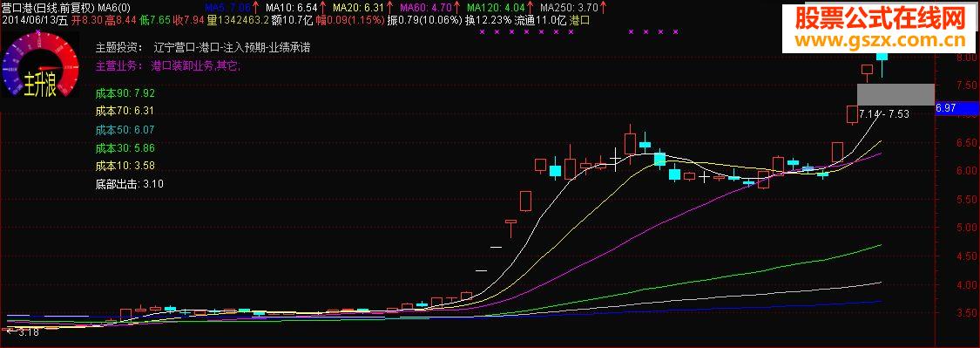Click the gray gap zone rectangle
Viewport: 980px width, 348px height.
pyautogui.click(x=896, y=94)
